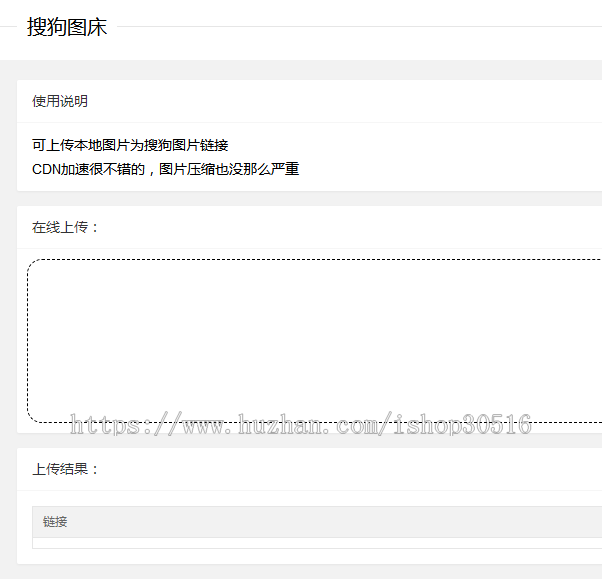This screenshot has height=579, width=602.
Task: Click the 链接 table column header
Action: pyautogui.click(x=55, y=522)
